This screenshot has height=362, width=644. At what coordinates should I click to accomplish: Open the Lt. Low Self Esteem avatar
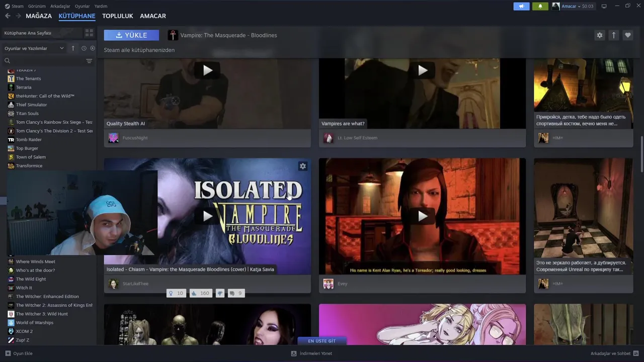pos(329,138)
